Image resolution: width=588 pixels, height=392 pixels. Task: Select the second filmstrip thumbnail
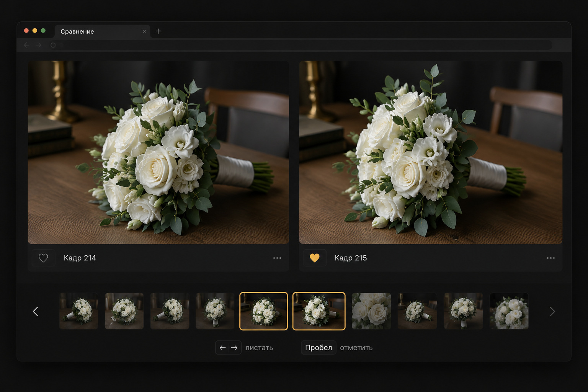[124, 311]
